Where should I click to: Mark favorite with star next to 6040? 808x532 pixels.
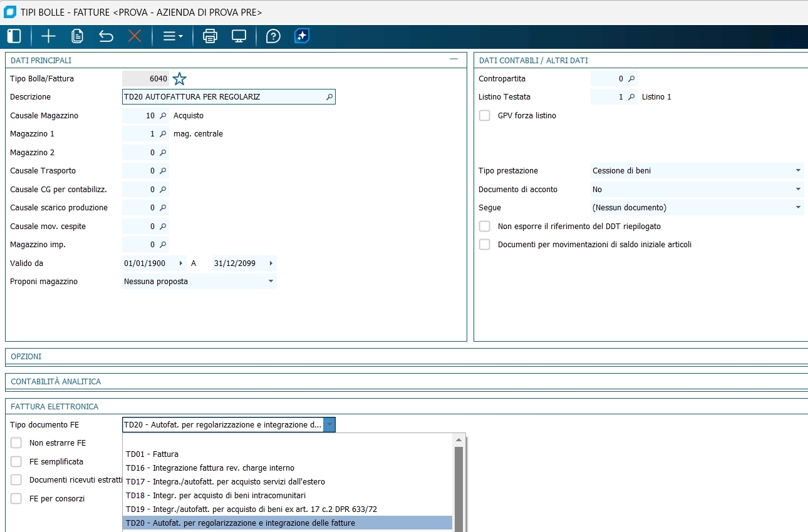(180, 79)
